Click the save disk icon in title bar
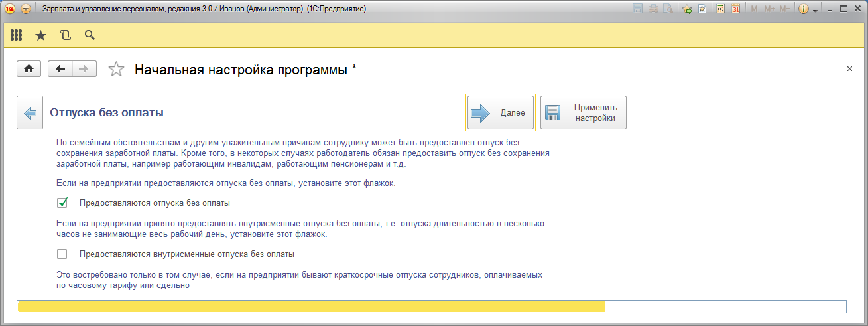 (638, 9)
